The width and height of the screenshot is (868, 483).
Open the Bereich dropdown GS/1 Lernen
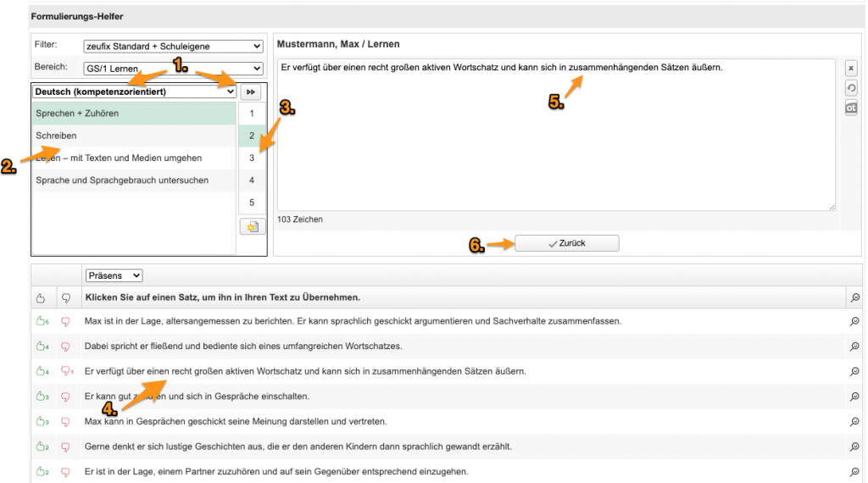(173, 69)
